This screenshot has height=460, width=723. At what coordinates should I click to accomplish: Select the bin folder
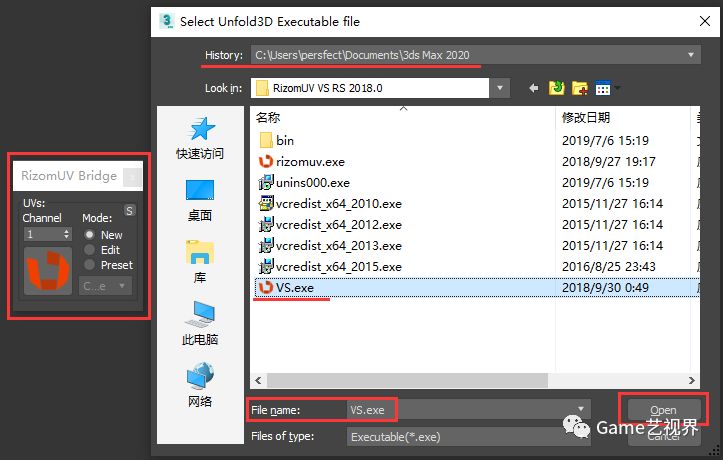click(x=277, y=141)
